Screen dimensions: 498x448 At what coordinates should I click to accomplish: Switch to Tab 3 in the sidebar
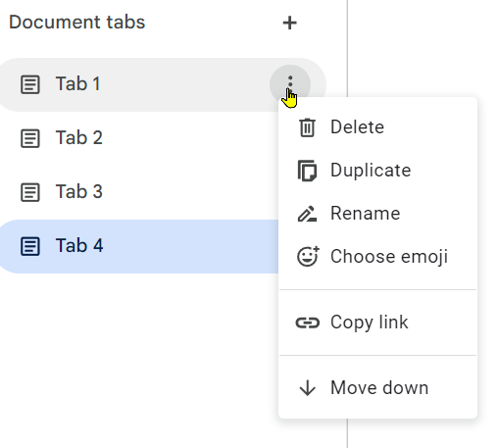coord(139,192)
